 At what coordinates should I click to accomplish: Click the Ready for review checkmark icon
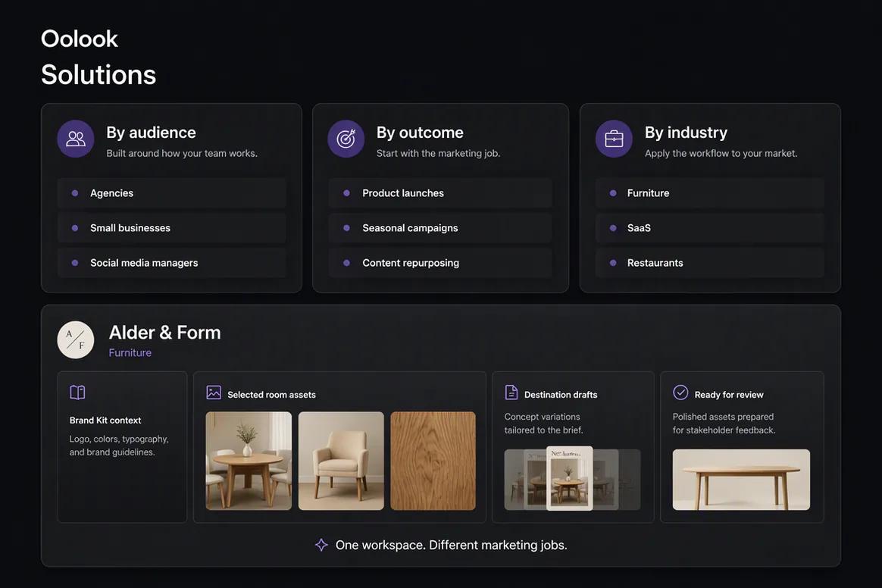[680, 393]
